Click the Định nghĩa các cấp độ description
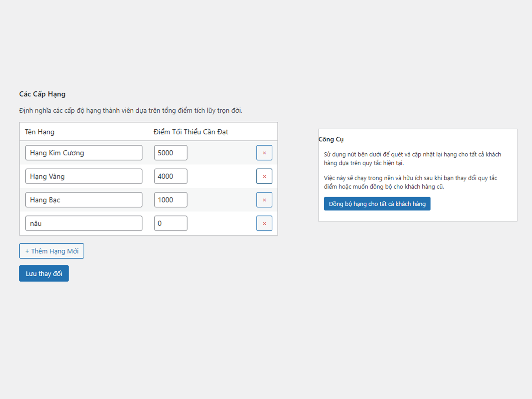This screenshot has width=532, height=399. pos(131,110)
